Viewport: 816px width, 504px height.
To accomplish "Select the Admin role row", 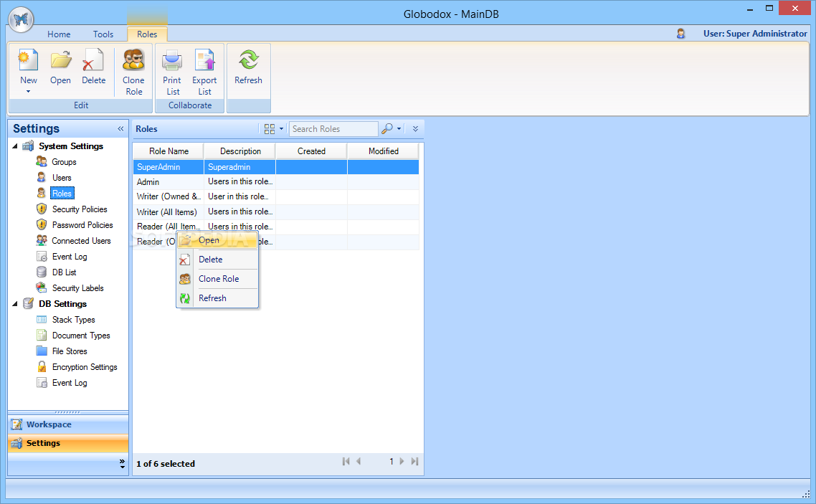I will [276, 182].
